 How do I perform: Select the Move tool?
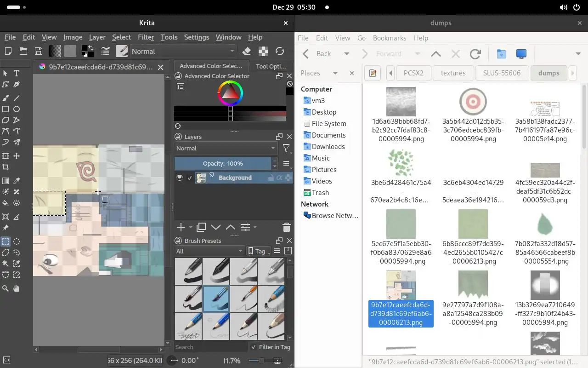coord(17,156)
